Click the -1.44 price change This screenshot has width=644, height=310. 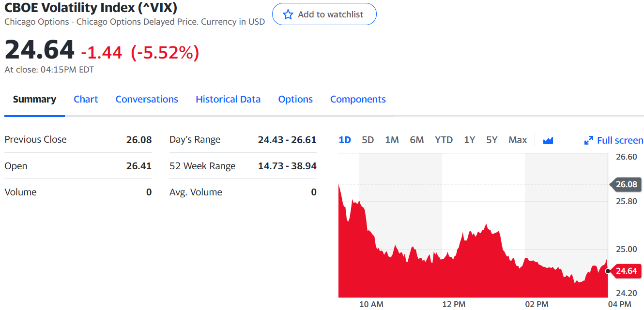(102, 52)
